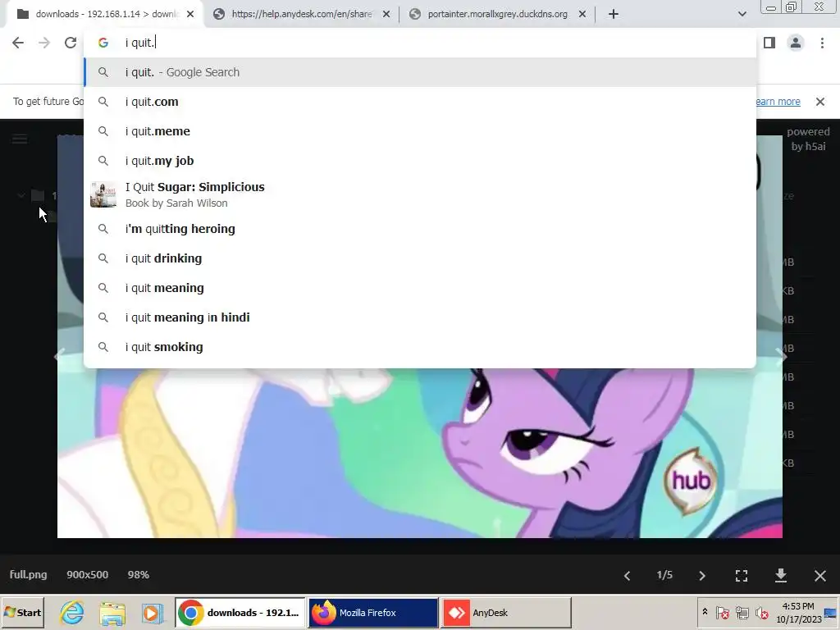The width and height of the screenshot is (840, 630).
Task: Click the left edge arrow on preview image
Action: pyautogui.click(x=60, y=356)
